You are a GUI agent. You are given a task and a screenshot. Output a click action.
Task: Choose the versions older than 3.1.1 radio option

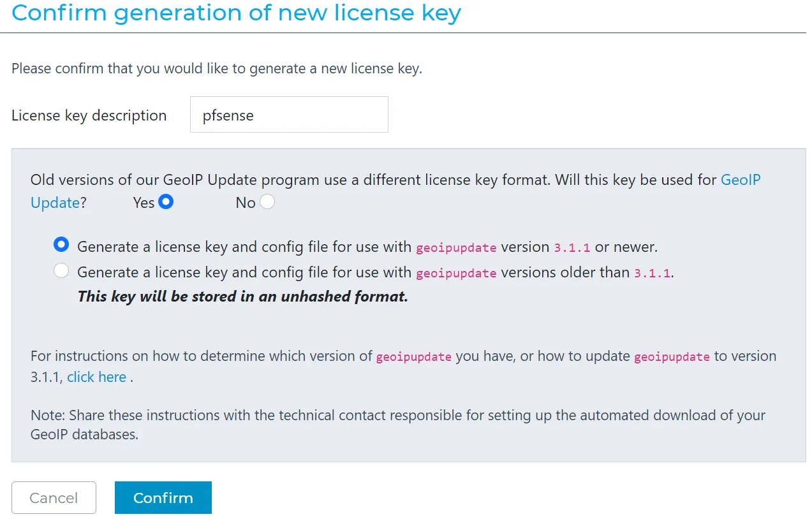61,272
